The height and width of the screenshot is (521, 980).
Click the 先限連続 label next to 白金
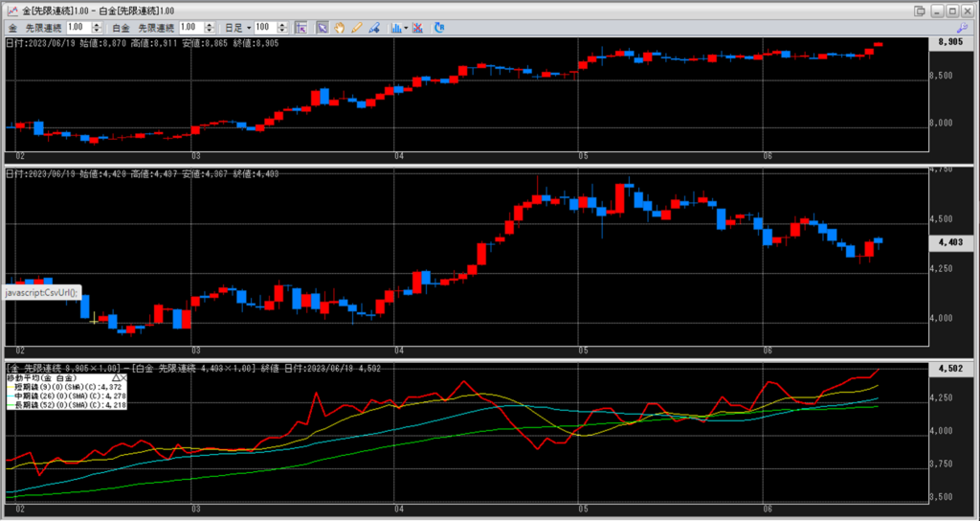pos(157,28)
